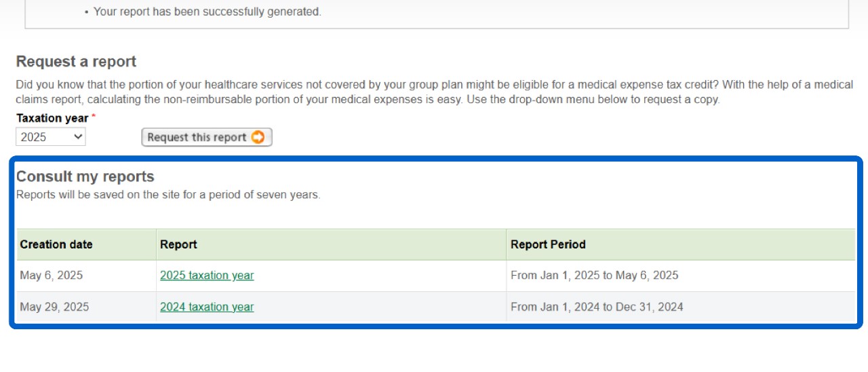Select the May 6, 2025 creation date cell
Viewport: 868px width, 372px height.
(52, 276)
